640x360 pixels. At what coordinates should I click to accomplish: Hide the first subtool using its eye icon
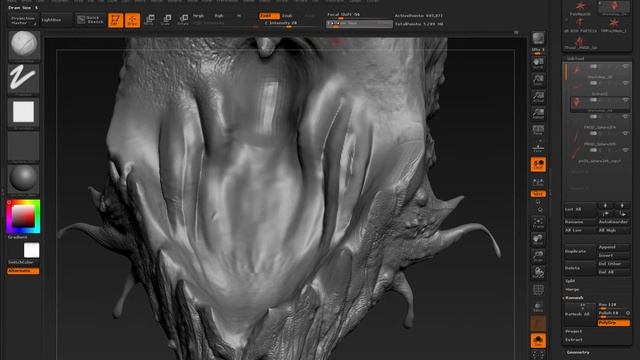point(625,66)
